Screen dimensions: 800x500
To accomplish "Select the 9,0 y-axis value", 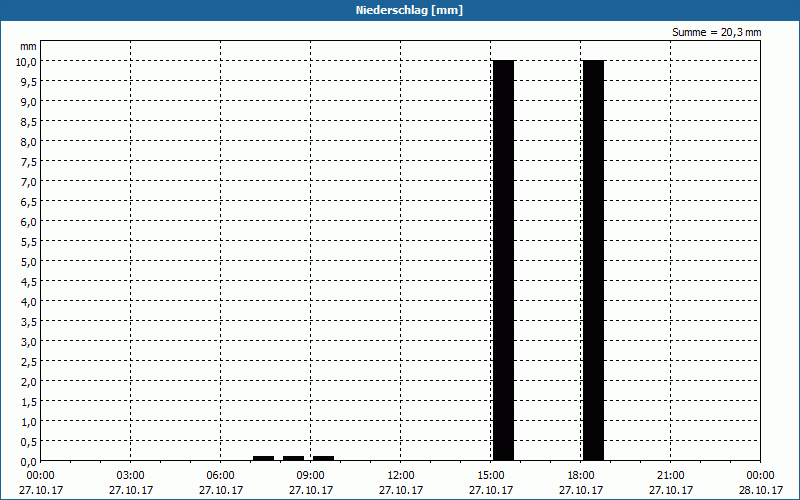I will click(x=29, y=102).
